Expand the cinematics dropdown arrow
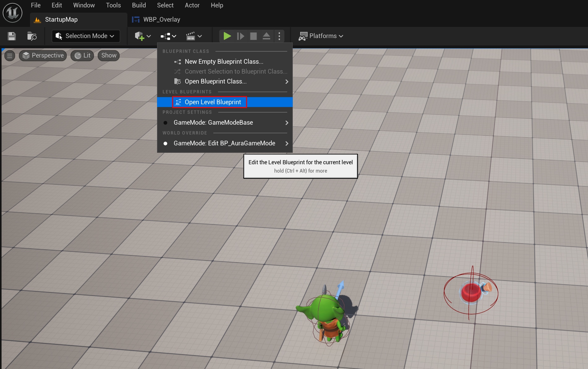The height and width of the screenshot is (369, 588). 200,36
